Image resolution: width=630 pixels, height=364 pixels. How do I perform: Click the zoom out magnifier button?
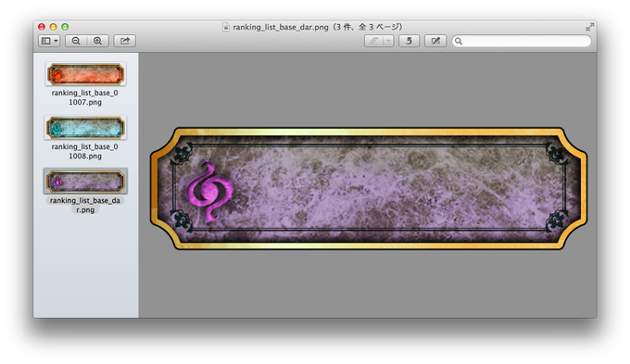tap(76, 41)
